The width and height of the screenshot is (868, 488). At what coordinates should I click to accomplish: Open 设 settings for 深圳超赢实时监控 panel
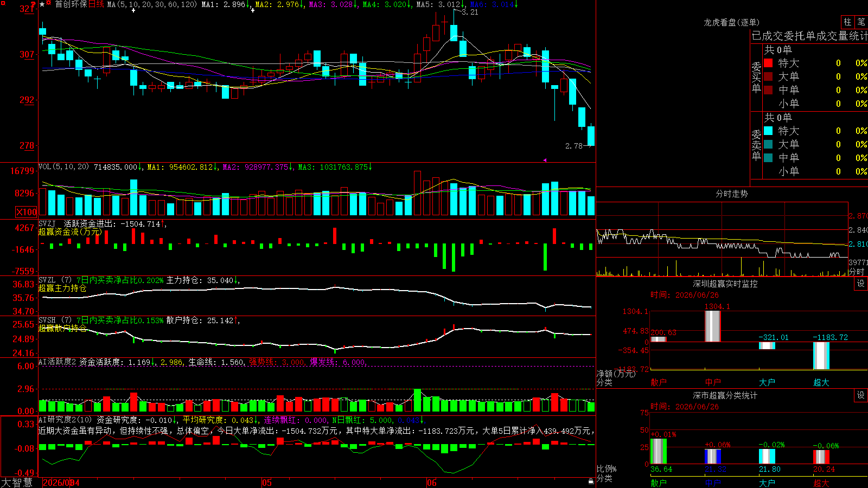tap(861, 284)
